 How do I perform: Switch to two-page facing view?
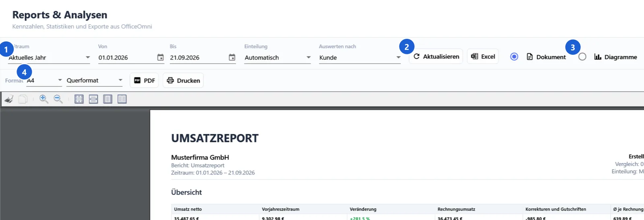(122, 99)
